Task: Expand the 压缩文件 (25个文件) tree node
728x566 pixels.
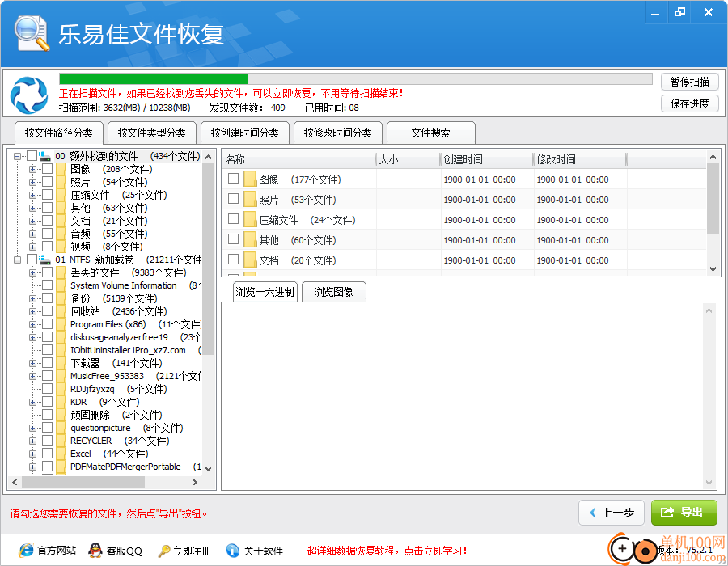Action: coord(32,196)
